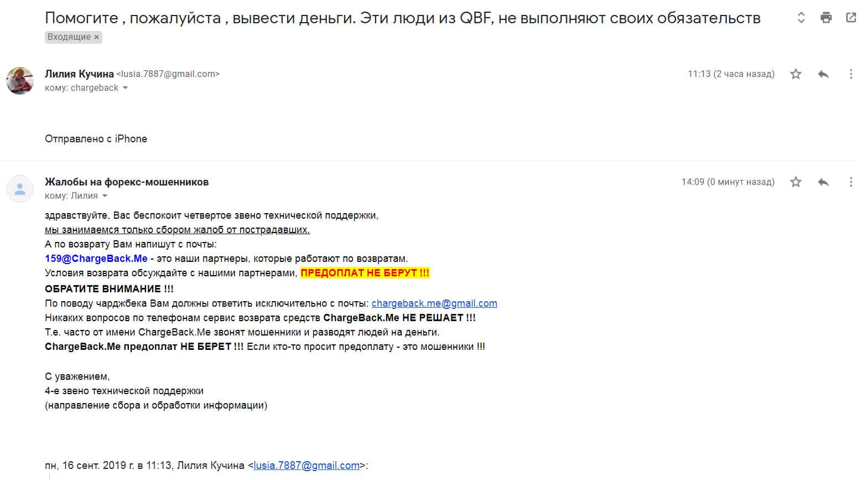Click the default avatar of second sender

pos(20,189)
